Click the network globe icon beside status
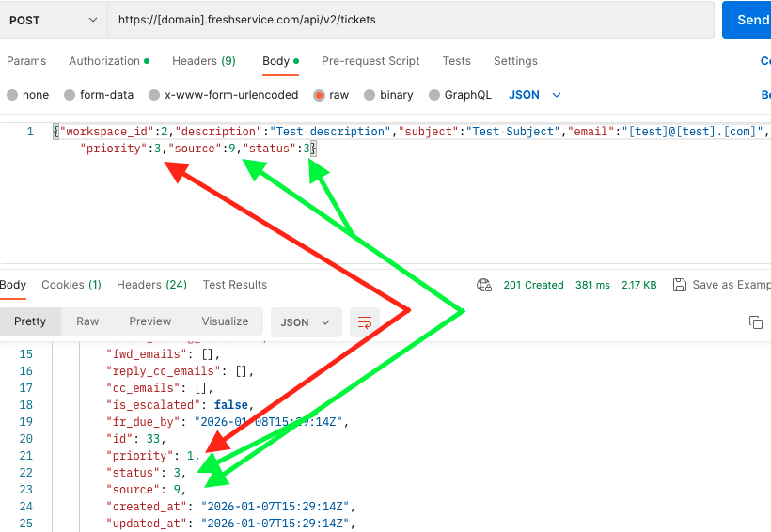The image size is (771, 532). pyautogui.click(x=484, y=285)
